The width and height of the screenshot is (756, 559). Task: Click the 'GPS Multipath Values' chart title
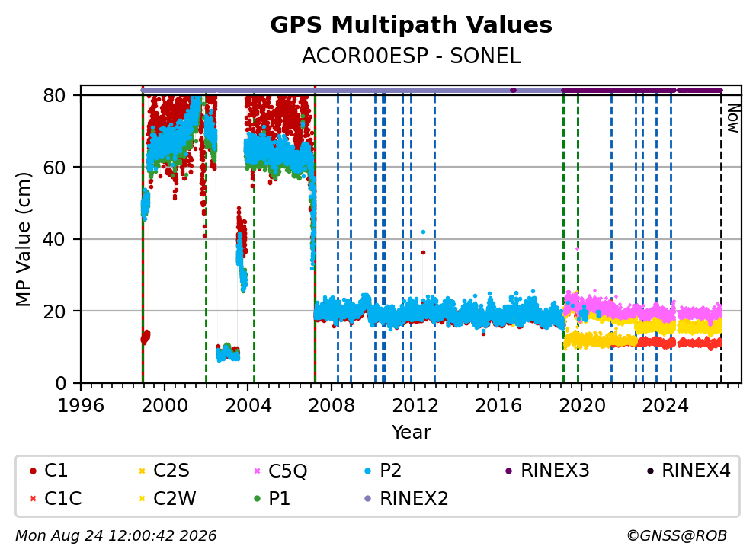click(411, 25)
